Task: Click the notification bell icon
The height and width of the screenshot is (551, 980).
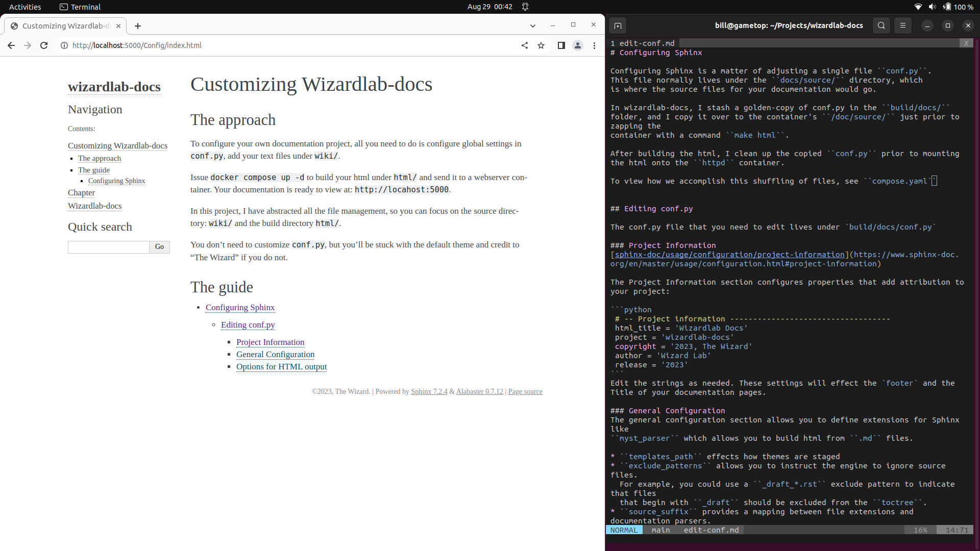Action: point(525,7)
